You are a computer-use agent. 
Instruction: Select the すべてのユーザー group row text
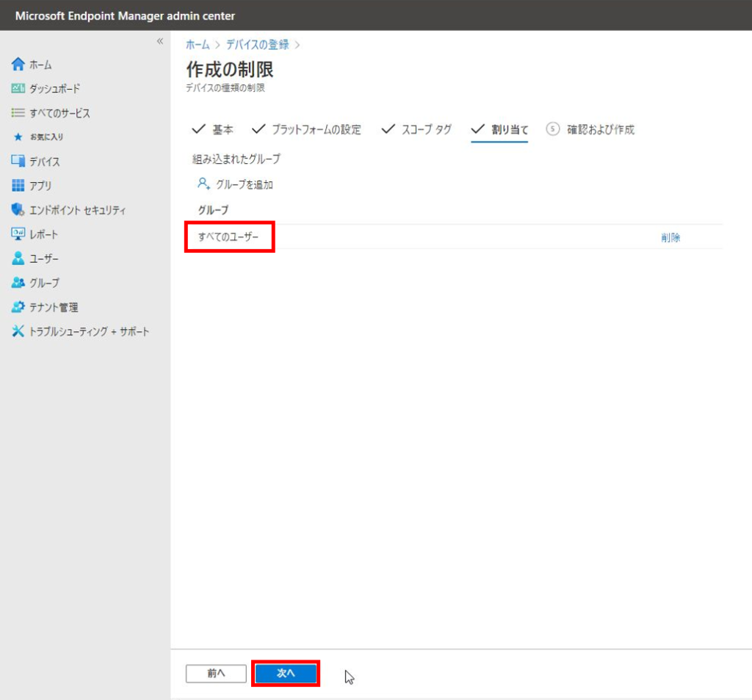pos(228,237)
